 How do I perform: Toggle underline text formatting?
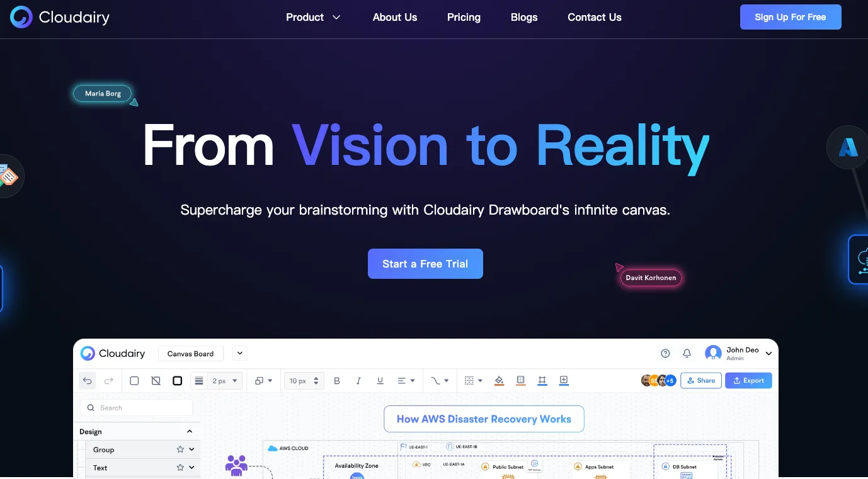380,381
